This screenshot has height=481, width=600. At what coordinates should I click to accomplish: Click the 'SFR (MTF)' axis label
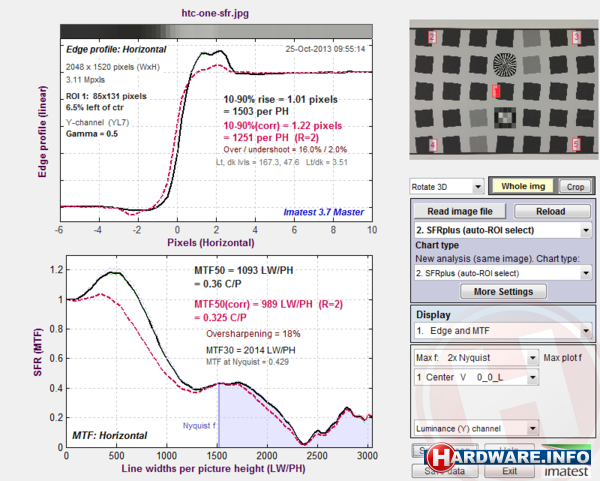click(38, 352)
